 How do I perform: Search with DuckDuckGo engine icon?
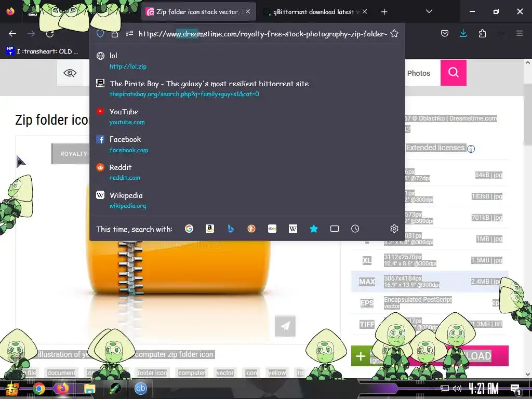tap(251, 229)
